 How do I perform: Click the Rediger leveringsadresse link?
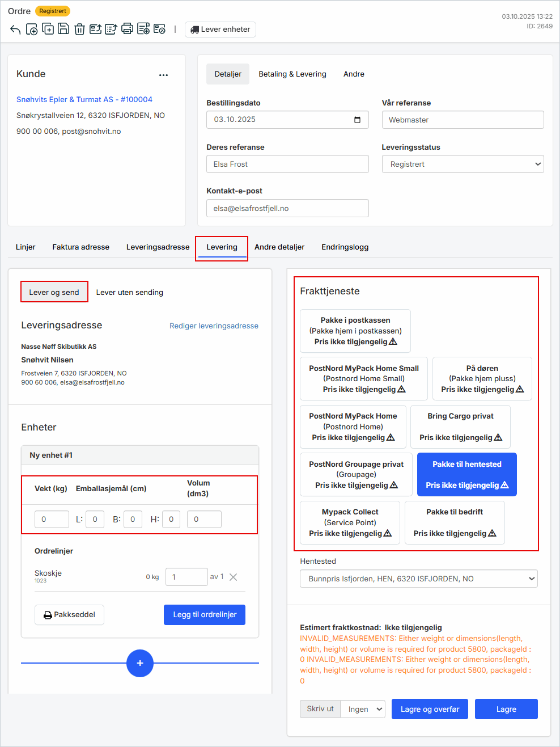214,326
